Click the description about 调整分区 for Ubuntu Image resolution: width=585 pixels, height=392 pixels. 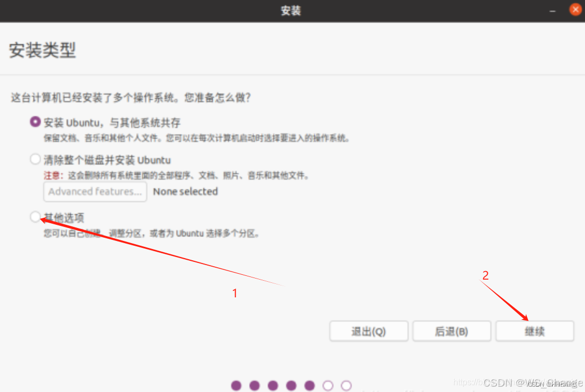[152, 234]
